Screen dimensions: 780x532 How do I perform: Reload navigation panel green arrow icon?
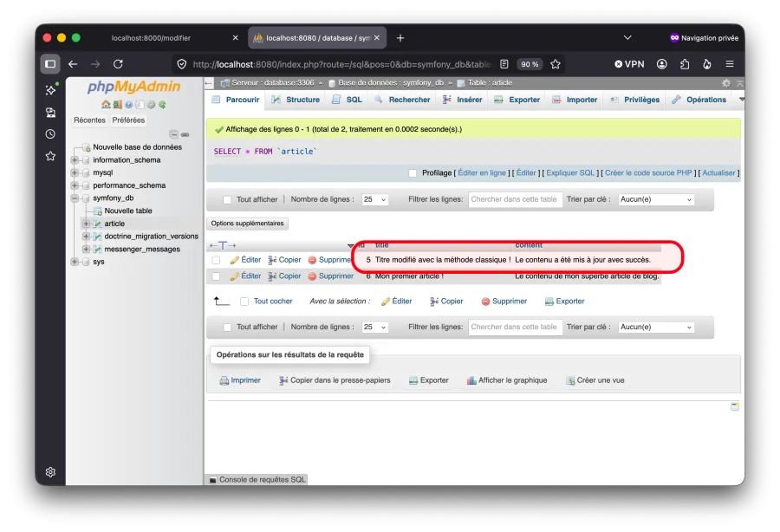[x=162, y=105]
